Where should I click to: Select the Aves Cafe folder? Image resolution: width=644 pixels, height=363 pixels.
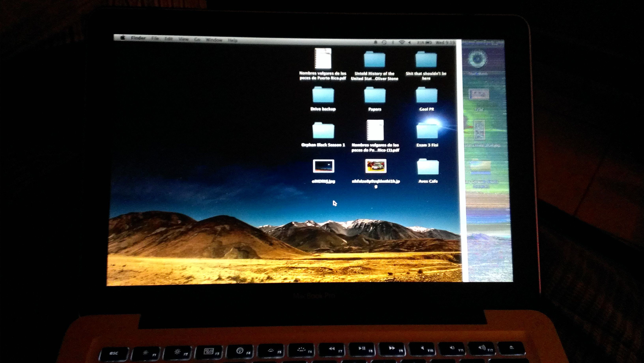click(x=428, y=167)
